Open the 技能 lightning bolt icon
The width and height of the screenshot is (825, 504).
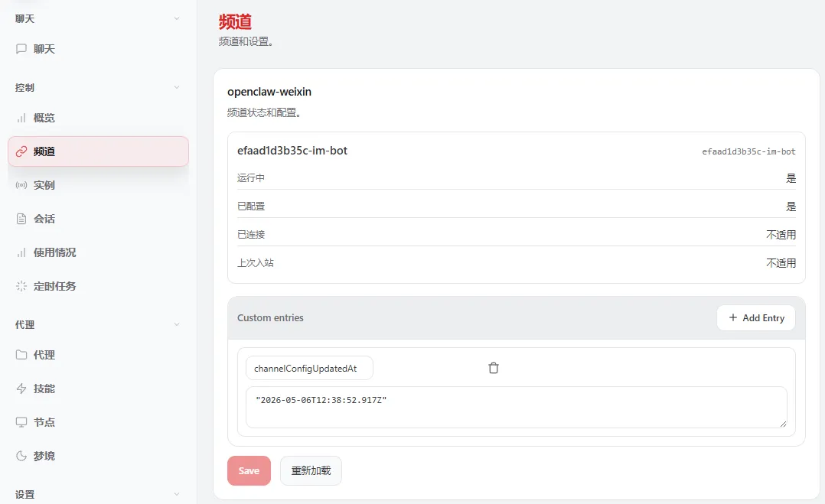21,389
